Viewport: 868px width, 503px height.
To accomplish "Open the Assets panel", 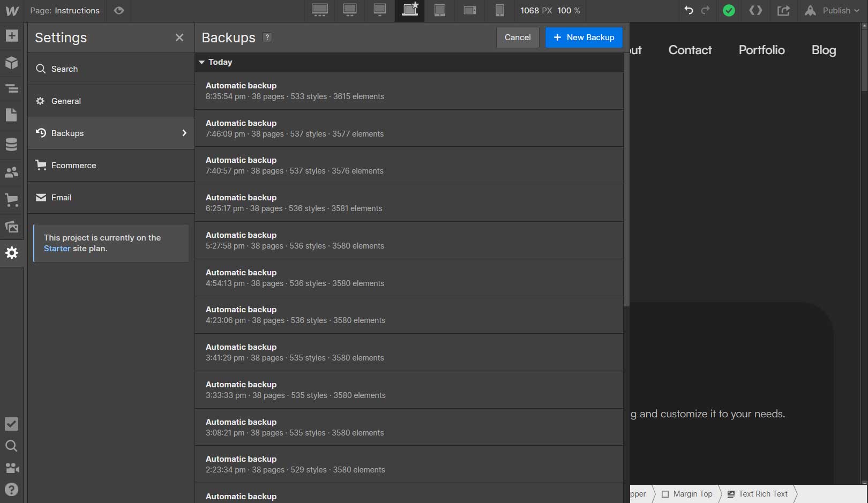I will point(11,227).
